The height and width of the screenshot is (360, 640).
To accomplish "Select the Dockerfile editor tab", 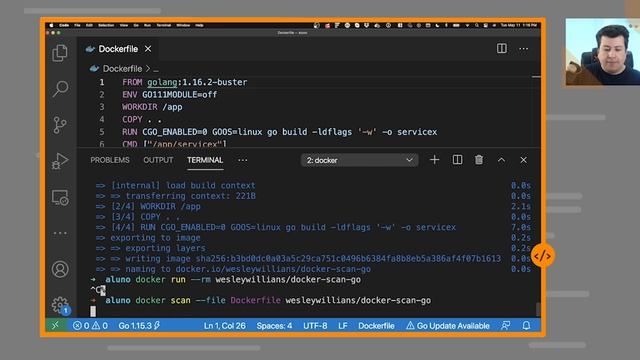I will click(118, 49).
